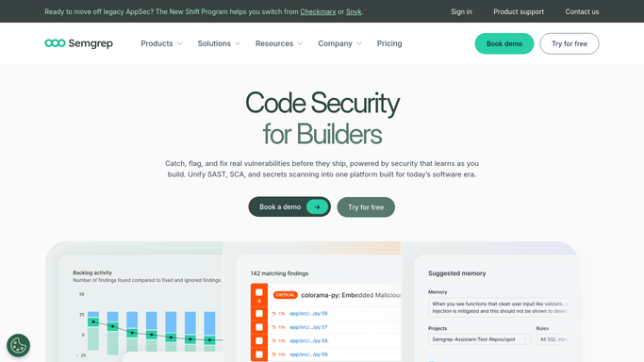The width and height of the screenshot is (644, 362).
Task: Click the Suggested memory heading
Action: [x=456, y=273]
